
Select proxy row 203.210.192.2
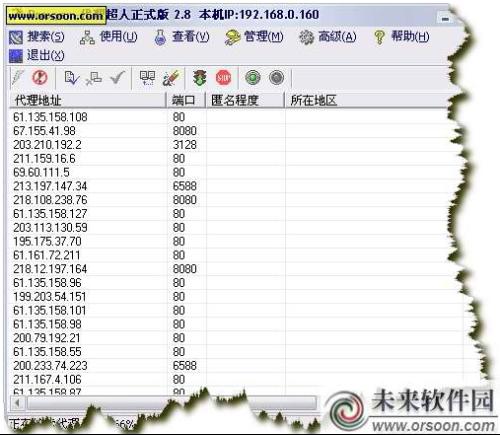pos(230,145)
